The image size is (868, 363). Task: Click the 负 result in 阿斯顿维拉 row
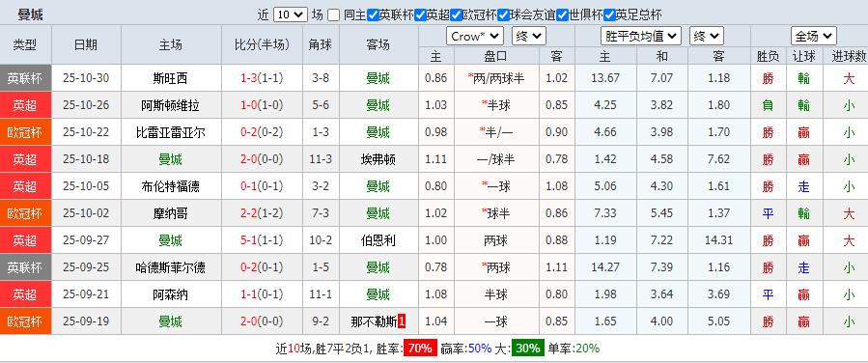tap(768, 105)
